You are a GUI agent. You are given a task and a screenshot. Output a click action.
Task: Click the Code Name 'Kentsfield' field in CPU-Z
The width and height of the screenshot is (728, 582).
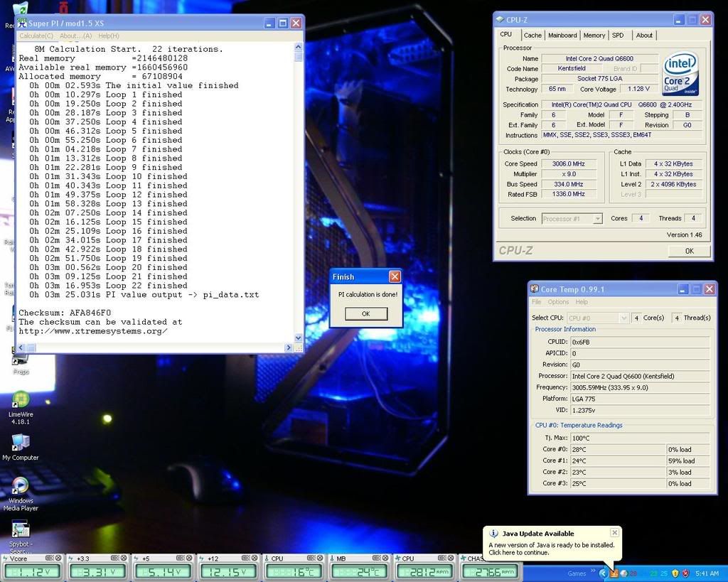point(572,68)
